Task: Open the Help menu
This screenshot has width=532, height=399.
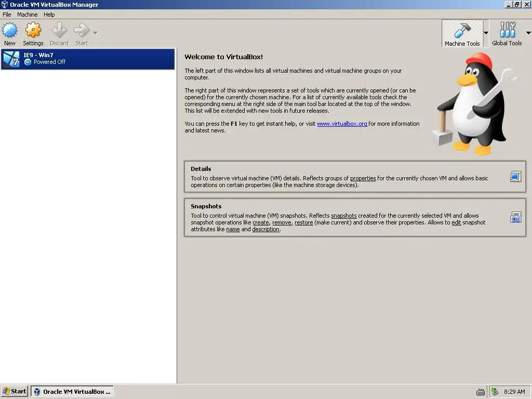Action: pyautogui.click(x=49, y=15)
